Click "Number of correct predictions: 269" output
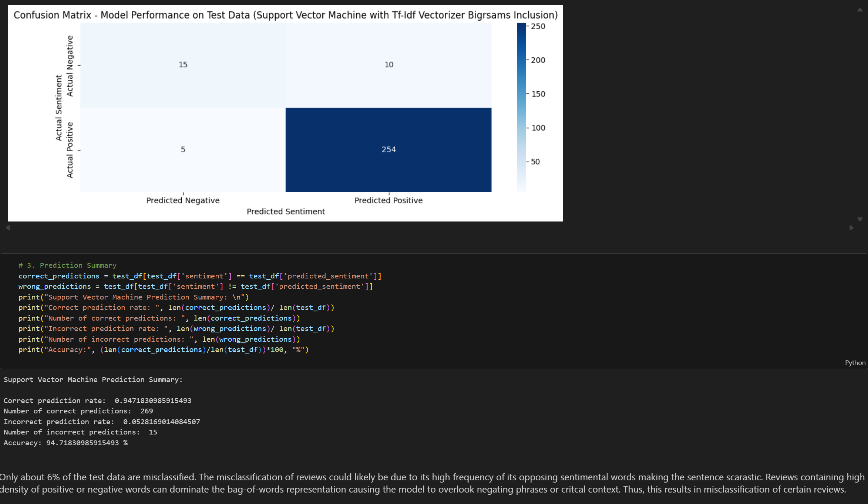 pyautogui.click(x=78, y=411)
